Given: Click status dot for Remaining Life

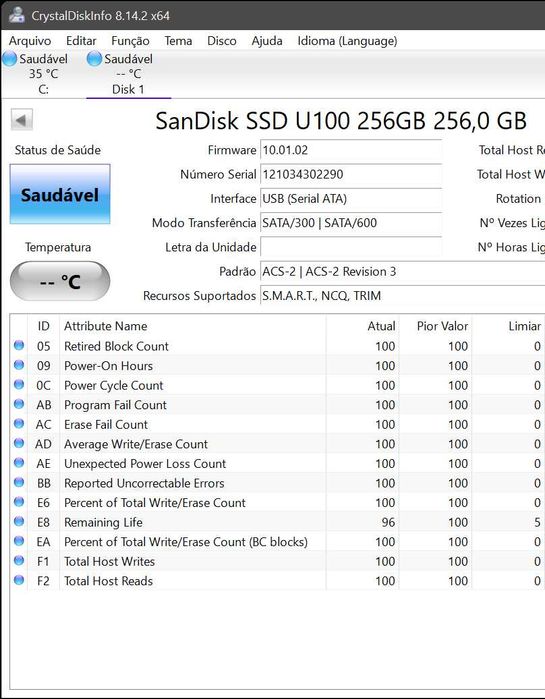Looking at the screenshot, I should point(19,522).
